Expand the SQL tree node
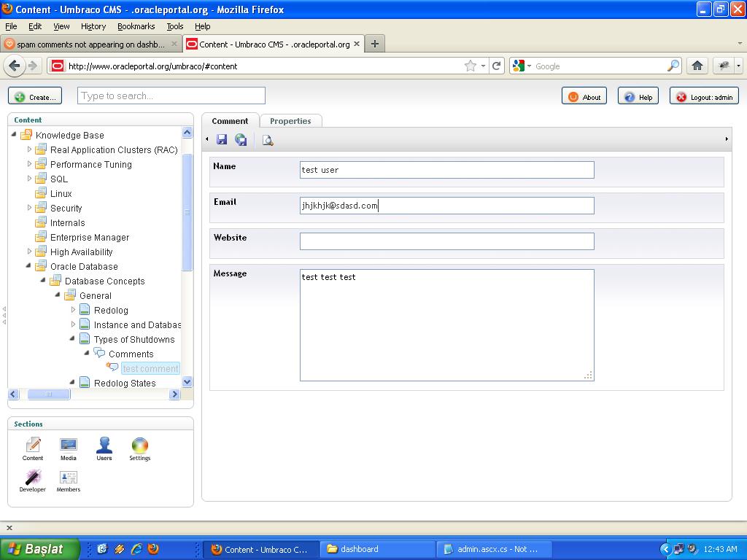Viewport: 747px width, 560px height. tap(29, 179)
